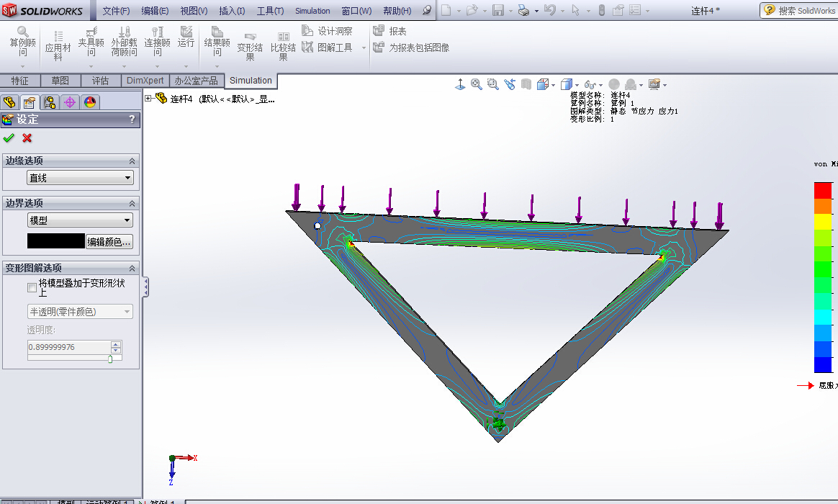Switch to the 评估 tab
This screenshot has width=838, height=504.
point(101,81)
